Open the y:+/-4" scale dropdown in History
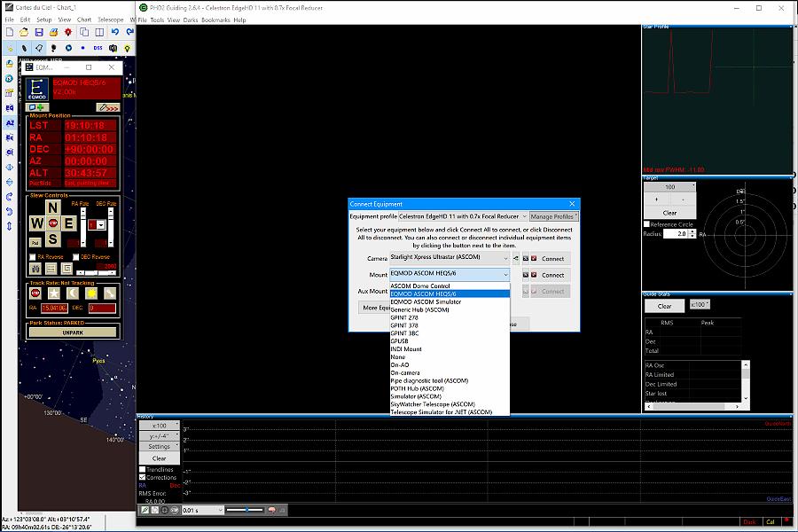 (x=160, y=435)
